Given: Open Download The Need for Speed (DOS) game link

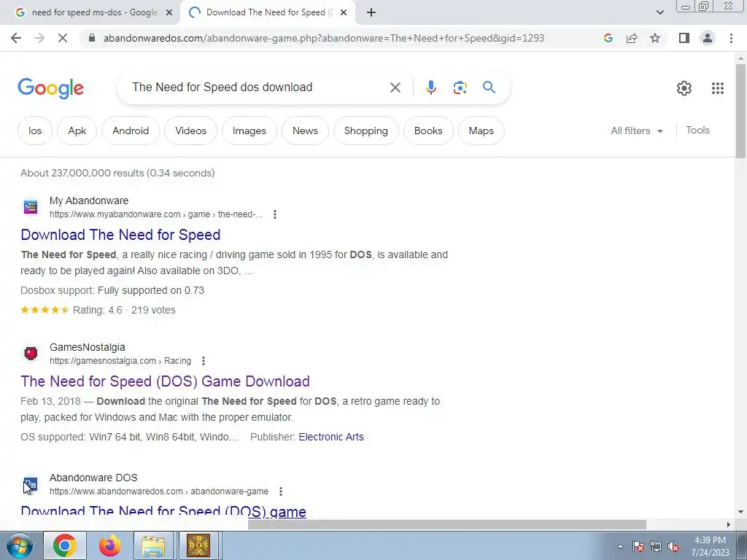Looking at the screenshot, I should coord(163,511).
